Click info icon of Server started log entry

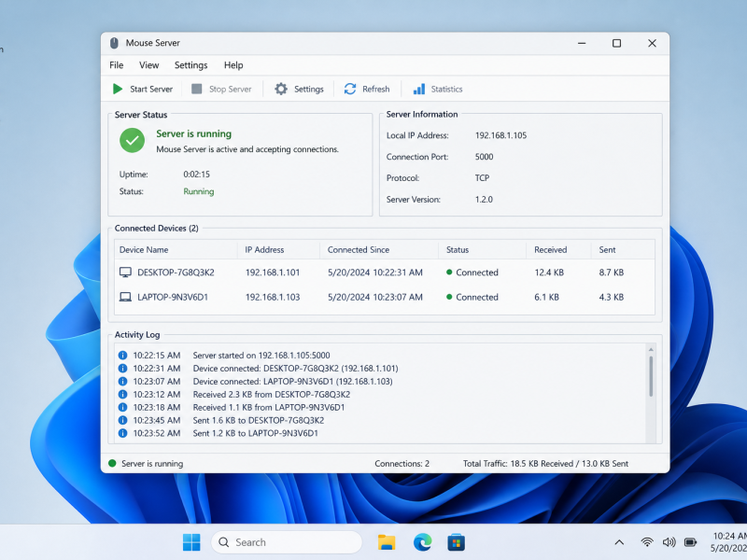coord(122,356)
